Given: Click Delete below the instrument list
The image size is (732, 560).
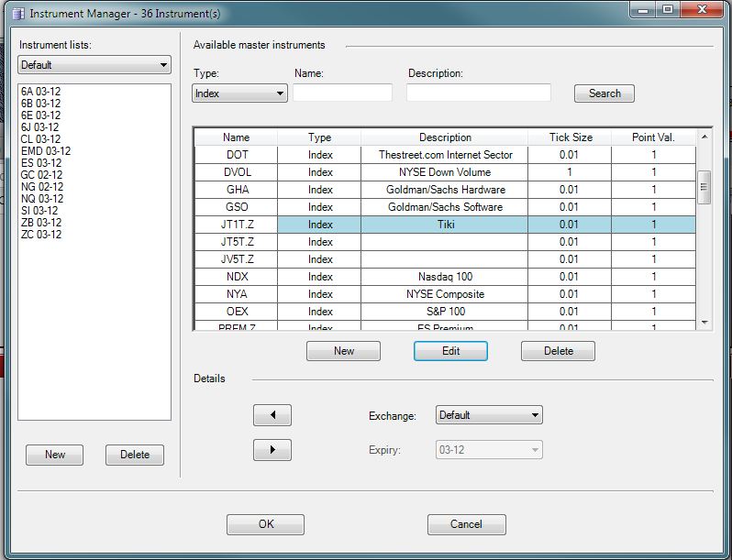Looking at the screenshot, I should coord(135,455).
